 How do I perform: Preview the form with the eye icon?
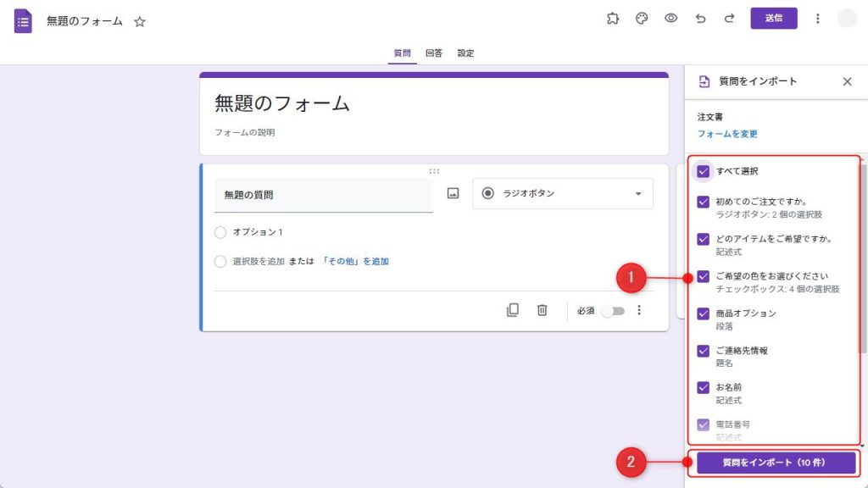point(671,19)
